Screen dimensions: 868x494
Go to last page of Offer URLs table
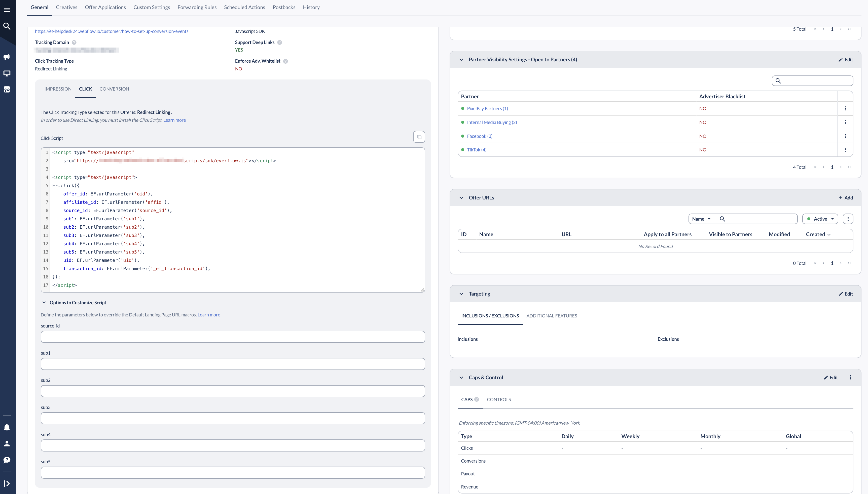849,263
